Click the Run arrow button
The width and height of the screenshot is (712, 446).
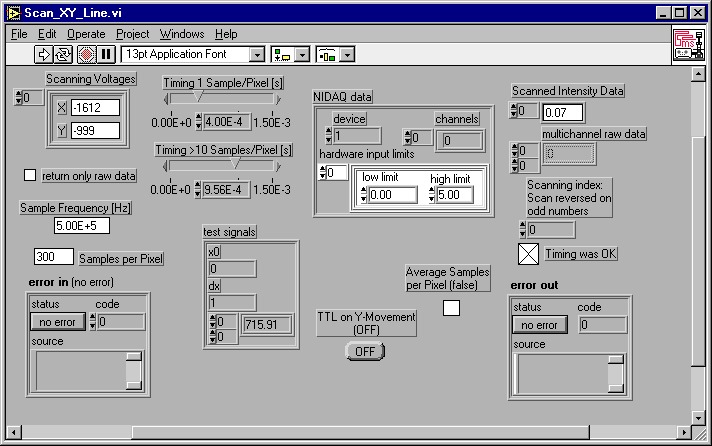pyautogui.click(x=44, y=54)
